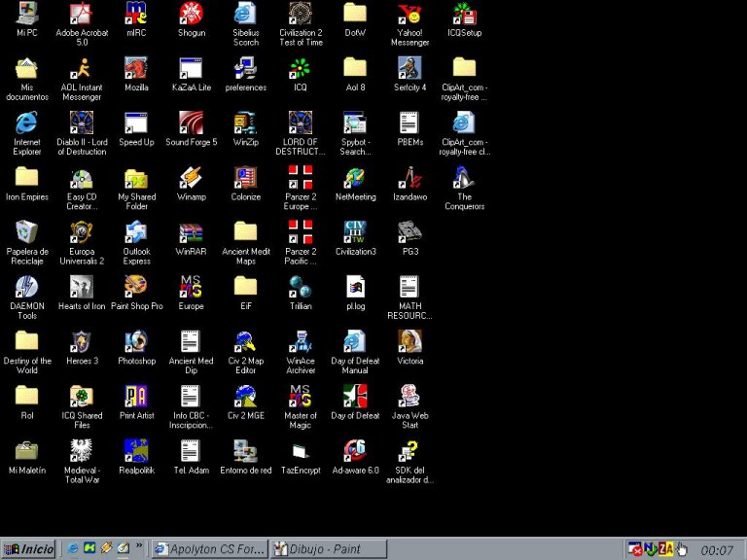Click the ZoneAlarm ZA system tray icon
Viewport: 747px width, 560px height.
click(665, 549)
